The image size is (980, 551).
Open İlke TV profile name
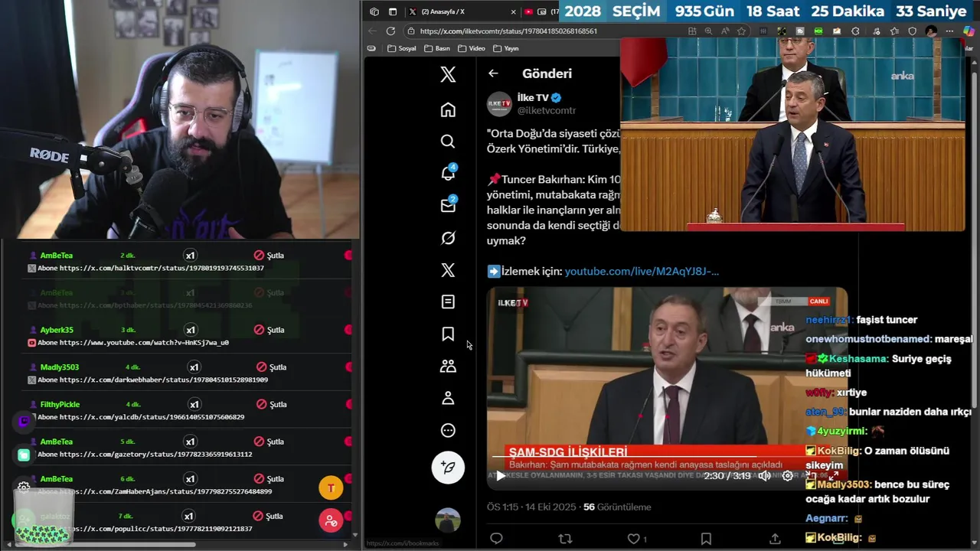[x=533, y=98]
